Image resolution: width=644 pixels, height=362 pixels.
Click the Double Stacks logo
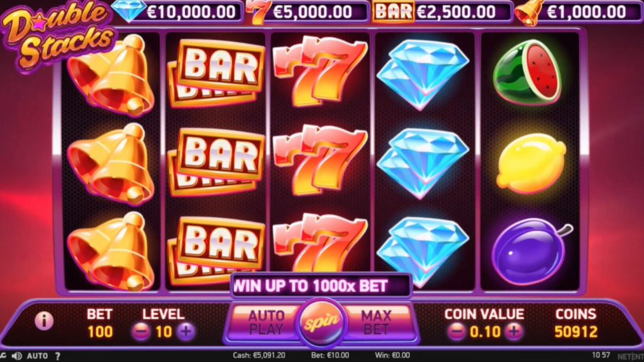coord(57,35)
